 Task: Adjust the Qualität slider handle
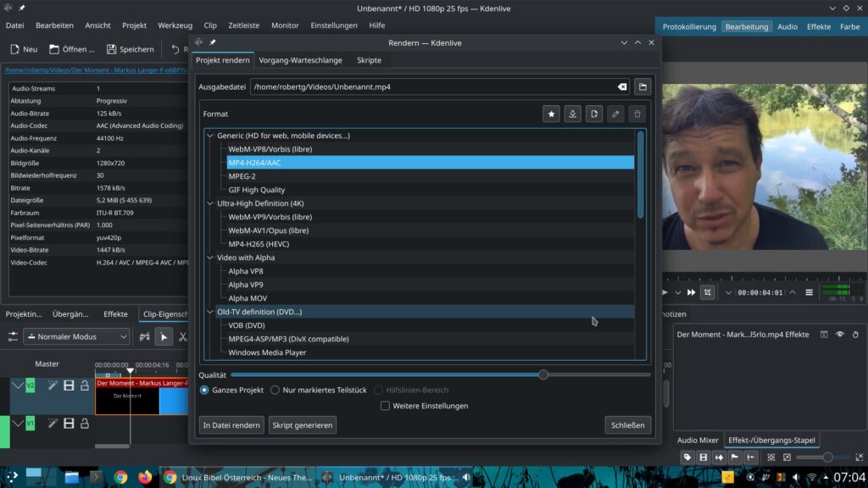point(543,375)
